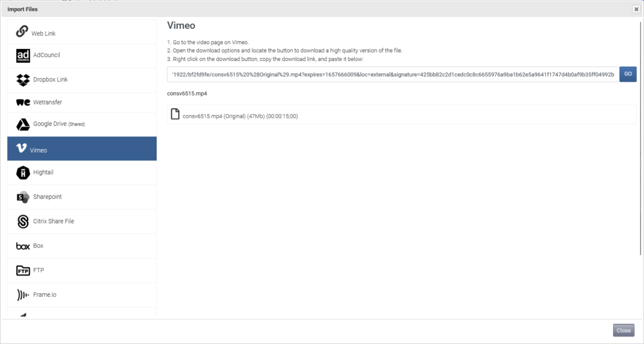Viewport: 644px width, 344px height.
Task: Click the file document icon beside consv6515.mp4
Action: [175, 114]
